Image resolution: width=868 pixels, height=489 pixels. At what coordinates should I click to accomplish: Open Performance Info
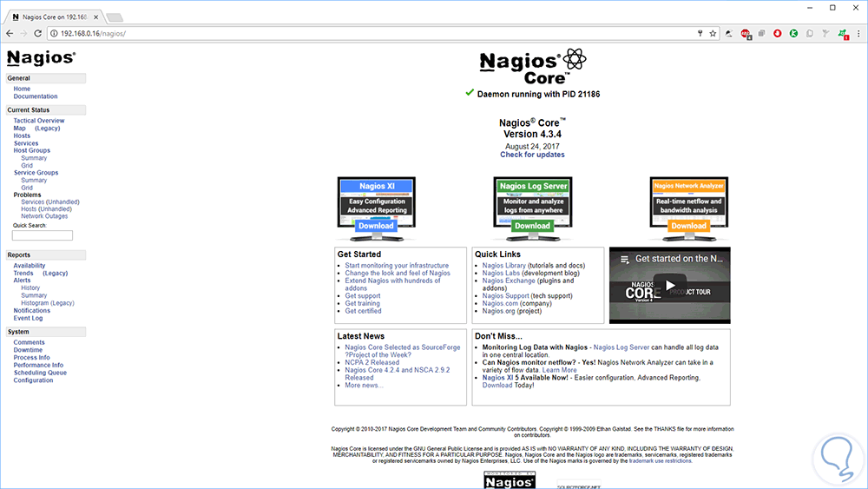(38, 366)
